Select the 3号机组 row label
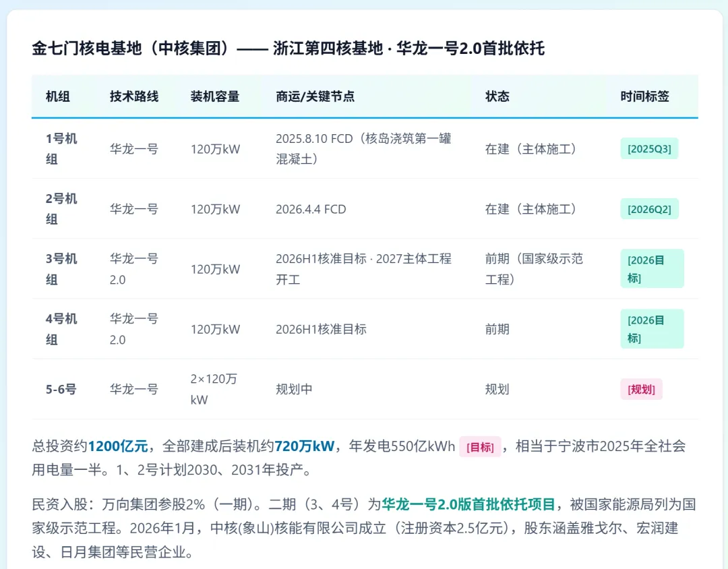 click(x=61, y=269)
